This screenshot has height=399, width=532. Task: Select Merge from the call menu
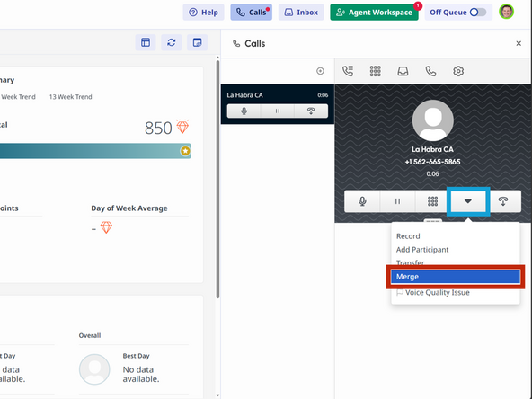point(456,277)
